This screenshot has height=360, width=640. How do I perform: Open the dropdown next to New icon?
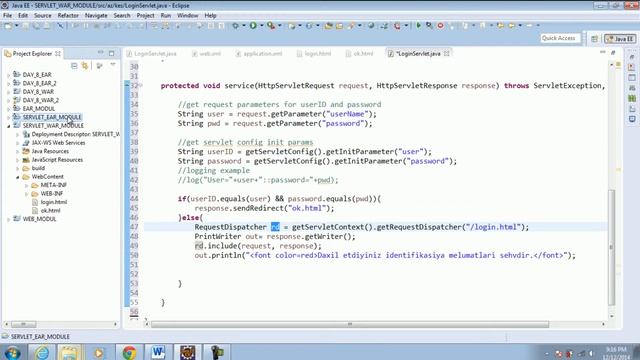pos(17,26)
